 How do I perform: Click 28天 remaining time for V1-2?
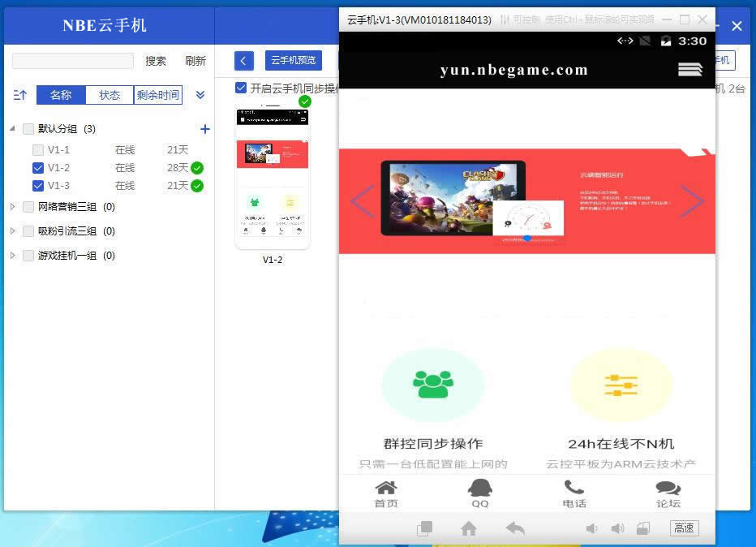tap(178, 168)
